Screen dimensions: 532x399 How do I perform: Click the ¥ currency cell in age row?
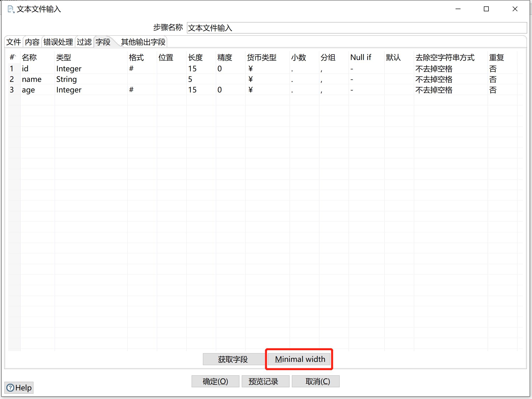(x=268, y=90)
